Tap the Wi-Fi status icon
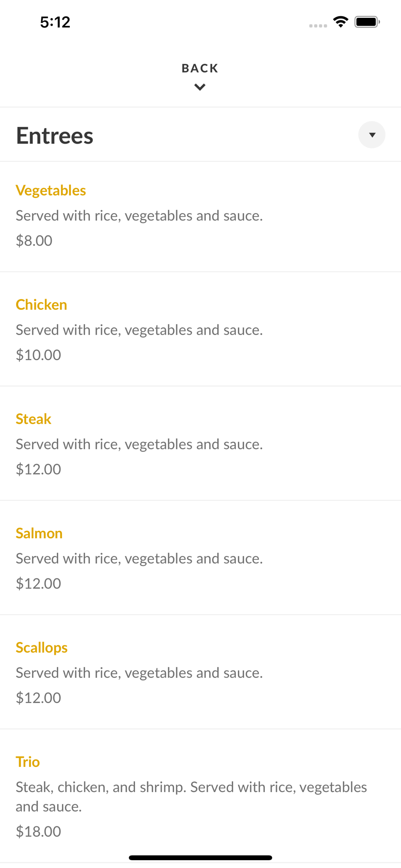 click(x=341, y=22)
